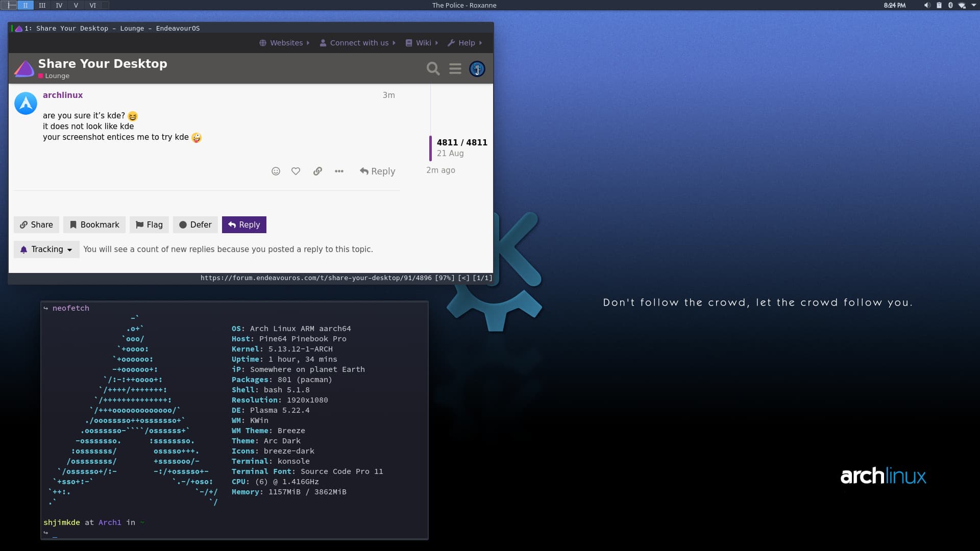The width and height of the screenshot is (980, 551).
Task: Add an emoji reaction to the post
Action: pos(276,171)
